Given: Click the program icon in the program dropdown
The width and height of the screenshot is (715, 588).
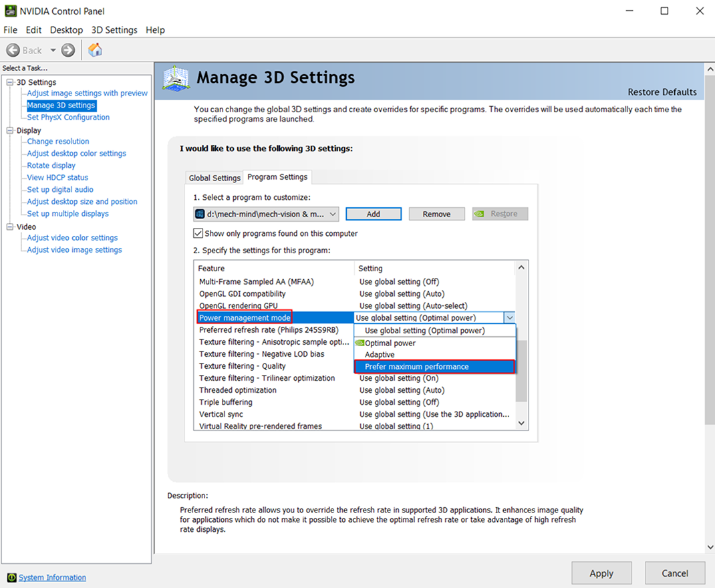Looking at the screenshot, I should pos(200,214).
